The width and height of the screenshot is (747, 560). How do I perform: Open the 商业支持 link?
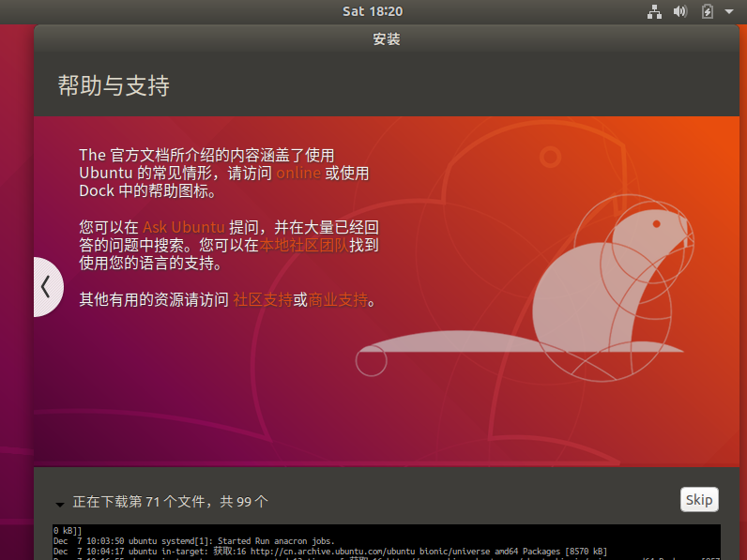coord(338,300)
